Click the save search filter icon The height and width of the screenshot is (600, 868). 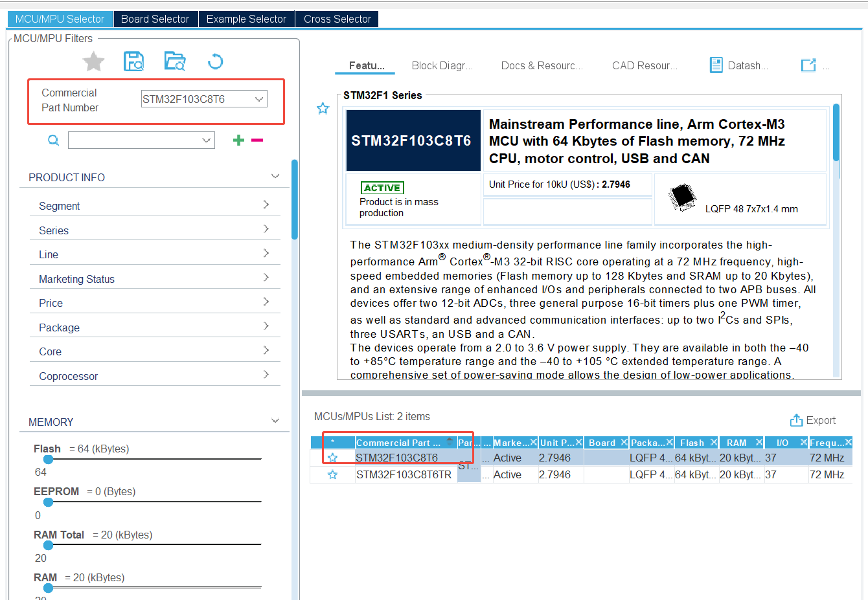[133, 61]
